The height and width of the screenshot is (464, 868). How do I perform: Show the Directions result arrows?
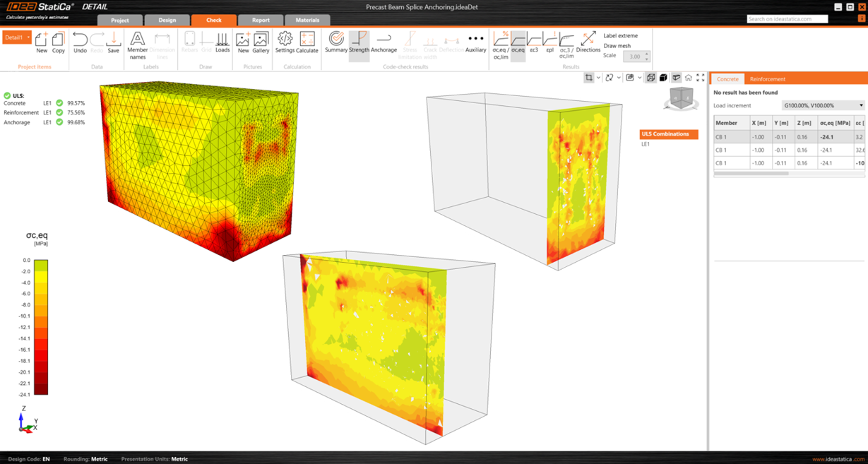[x=588, y=42]
